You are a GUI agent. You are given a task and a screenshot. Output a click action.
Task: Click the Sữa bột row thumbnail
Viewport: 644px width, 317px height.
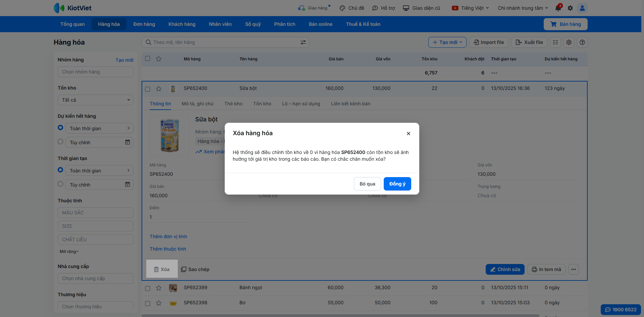pyautogui.click(x=173, y=89)
